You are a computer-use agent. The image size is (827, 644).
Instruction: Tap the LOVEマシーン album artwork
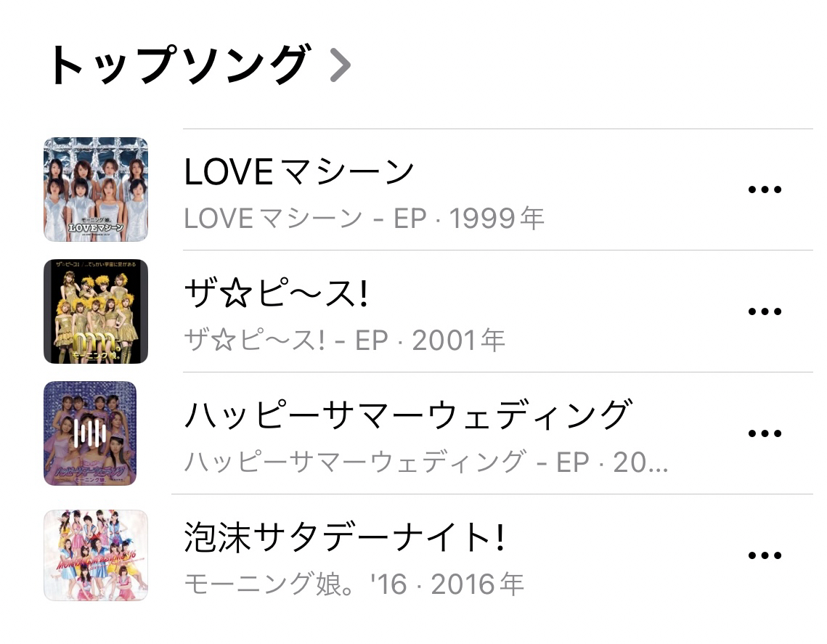pyautogui.click(x=96, y=189)
